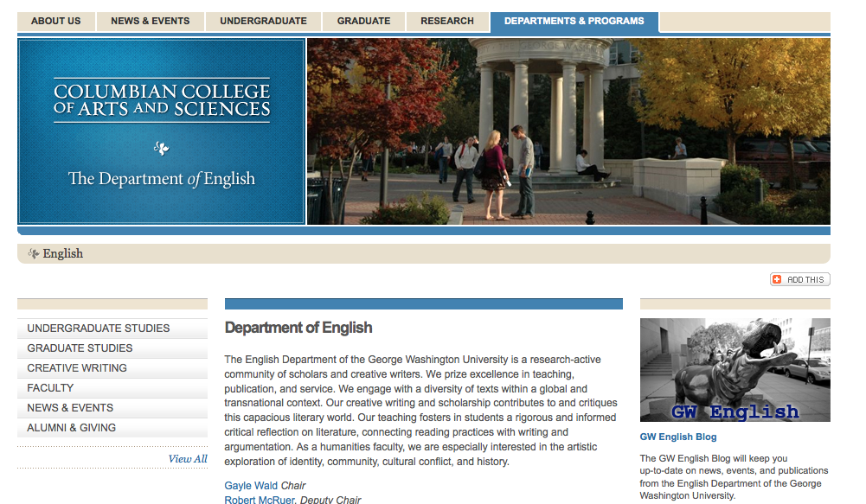Click the View All link
Image resolution: width=866 pixels, height=504 pixels.
[188, 459]
